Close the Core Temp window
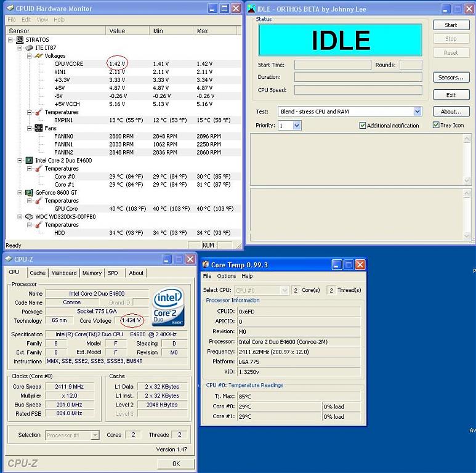 pyautogui.click(x=360, y=265)
